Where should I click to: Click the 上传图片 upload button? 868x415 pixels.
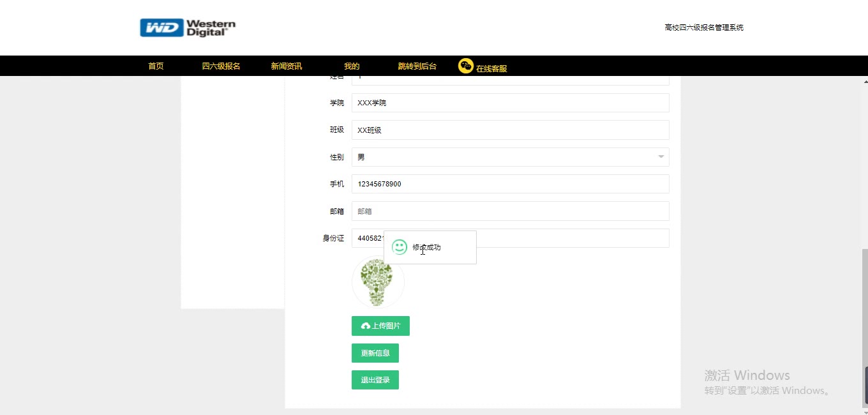click(x=380, y=326)
